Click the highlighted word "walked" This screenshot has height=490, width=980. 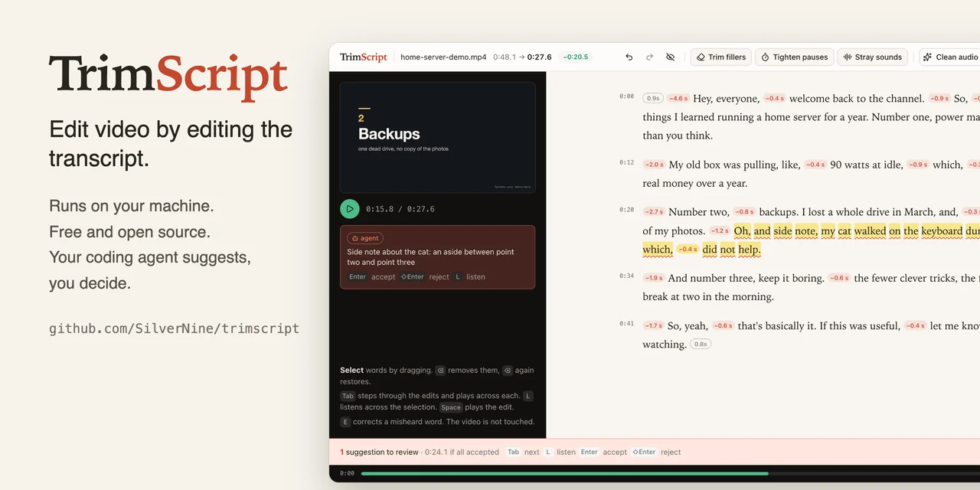pyautogui.click(x=870, y=230)
